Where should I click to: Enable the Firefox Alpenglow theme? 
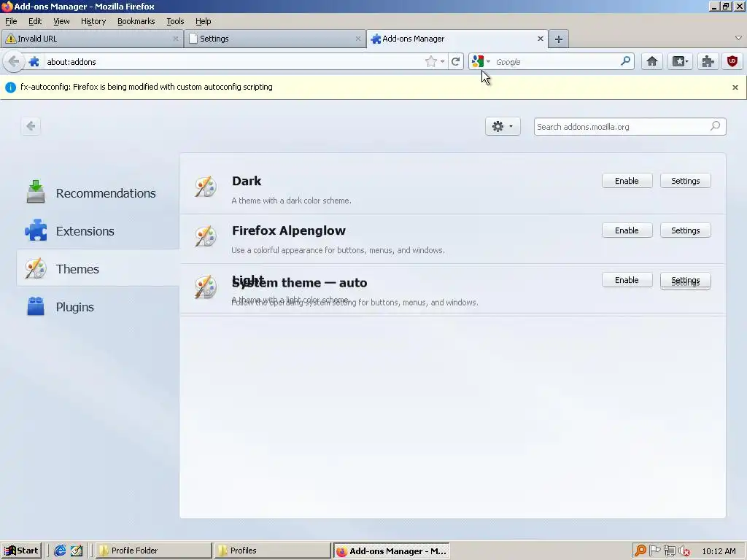pos(627,230)
